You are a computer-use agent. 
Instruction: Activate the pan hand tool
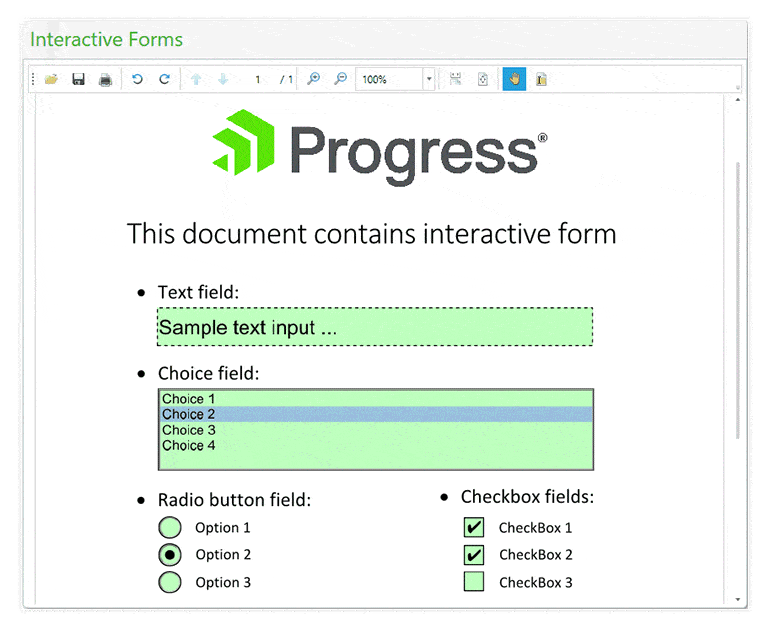point(514,79)
